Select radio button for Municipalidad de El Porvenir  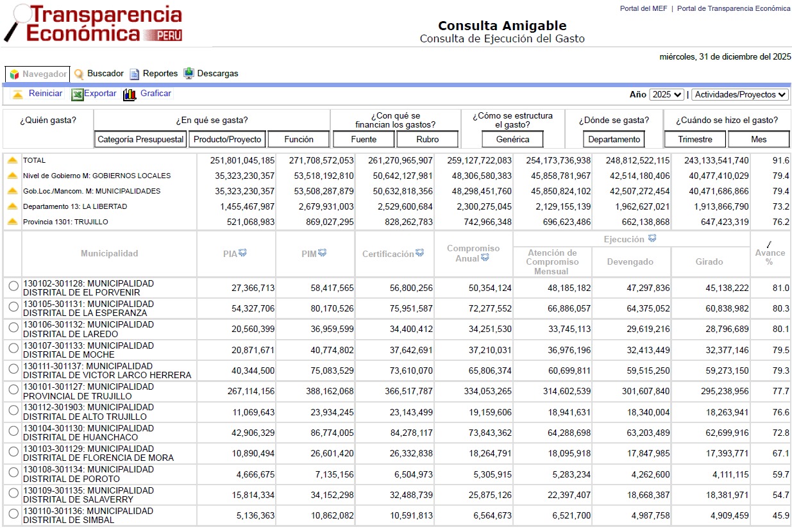[x=13, y=288]
